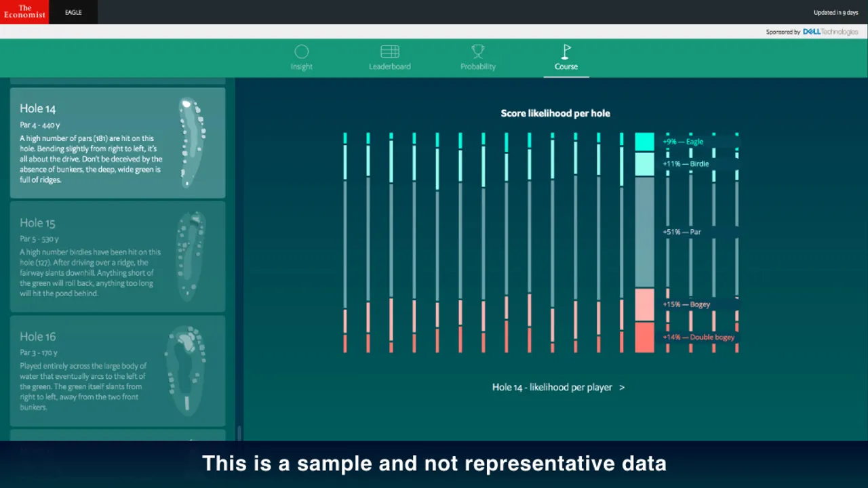868x488 pixels.
Task: Click the left panel scrollbar
Action: click(x=239, y=432)
